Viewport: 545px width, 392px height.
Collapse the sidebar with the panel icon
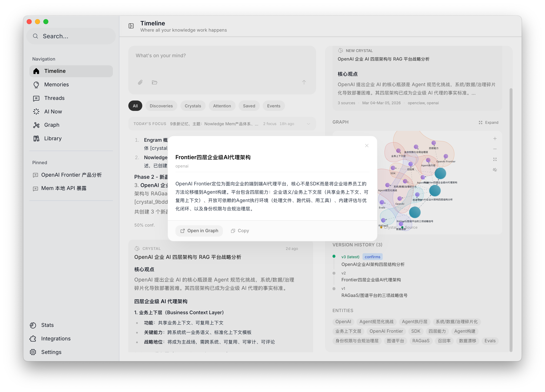[x=131, y=26]
